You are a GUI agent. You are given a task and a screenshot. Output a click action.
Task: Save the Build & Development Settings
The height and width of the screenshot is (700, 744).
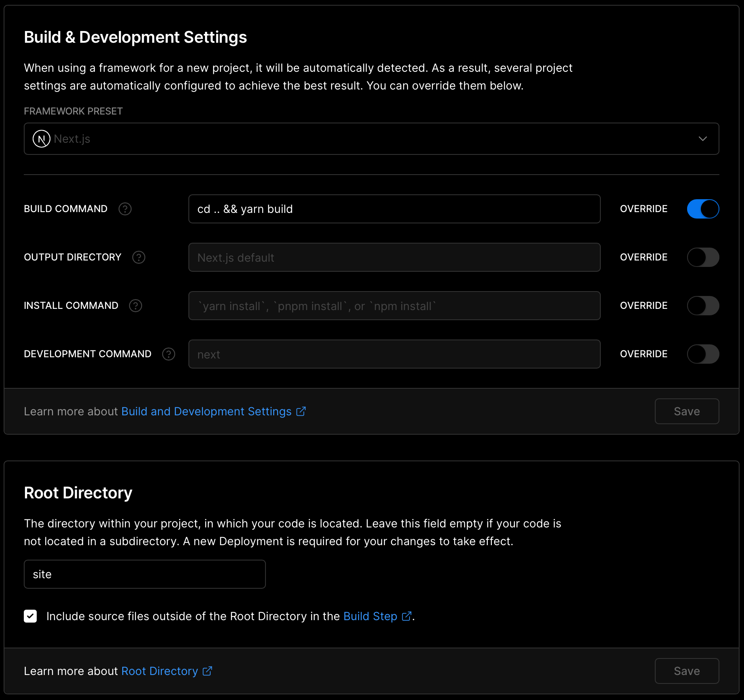tap(687, 411)
